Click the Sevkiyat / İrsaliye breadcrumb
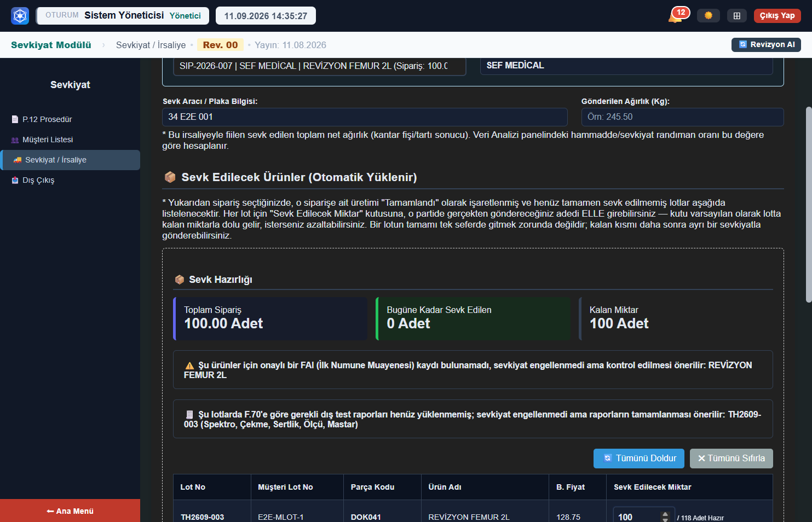This screenshot has height=522, width=812. 151,45
